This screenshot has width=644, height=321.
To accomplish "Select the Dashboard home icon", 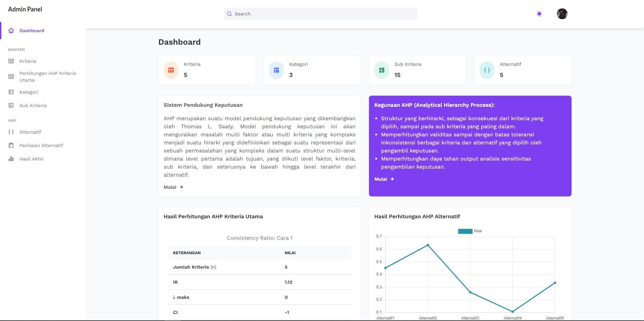I will click(12, 31).
